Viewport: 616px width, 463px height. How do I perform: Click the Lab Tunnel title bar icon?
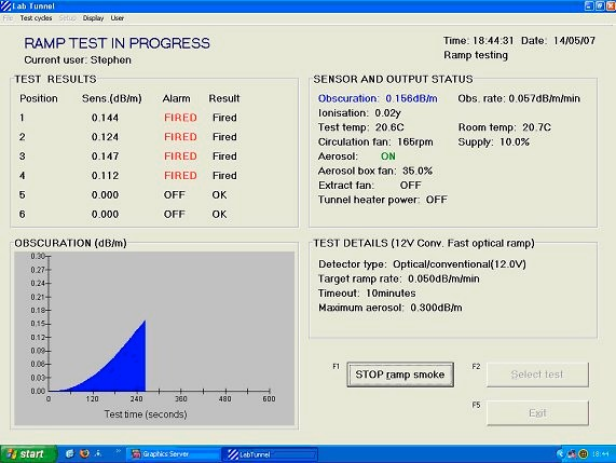click(6, 6)
